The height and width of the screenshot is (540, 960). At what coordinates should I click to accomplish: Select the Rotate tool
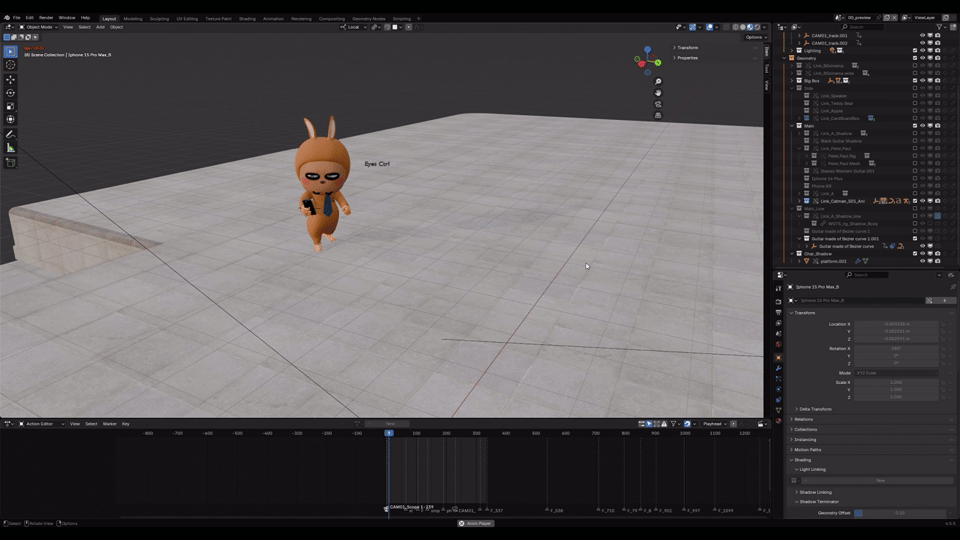tap(10, 93)
